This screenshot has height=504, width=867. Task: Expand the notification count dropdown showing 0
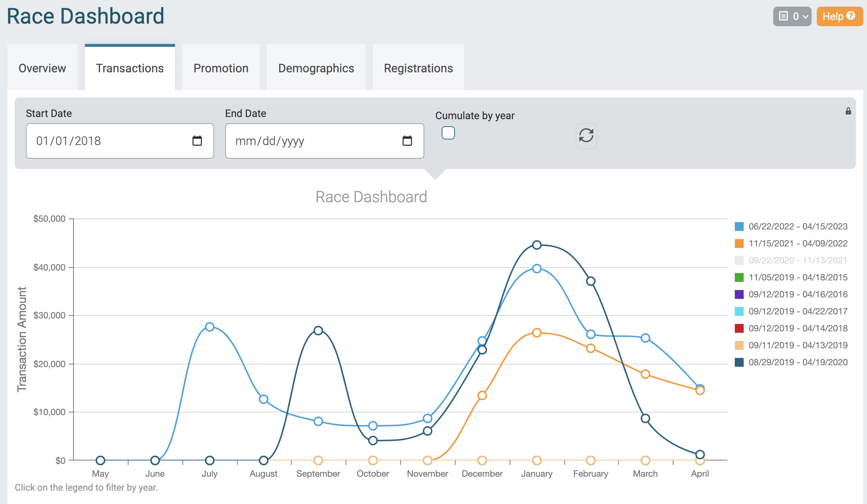(x=792, y=16)
